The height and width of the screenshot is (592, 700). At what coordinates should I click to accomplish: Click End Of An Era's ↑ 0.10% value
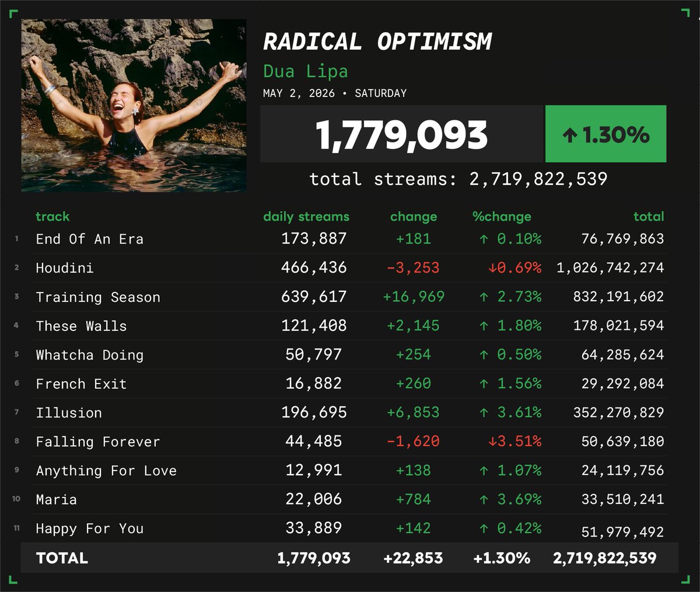510,239
